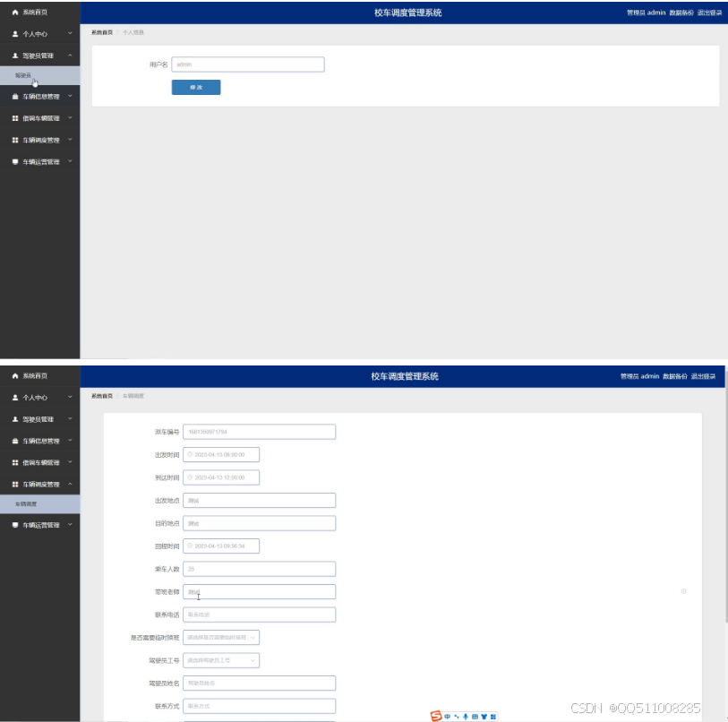Click the 出发地点 input field

tap(259, 501)
